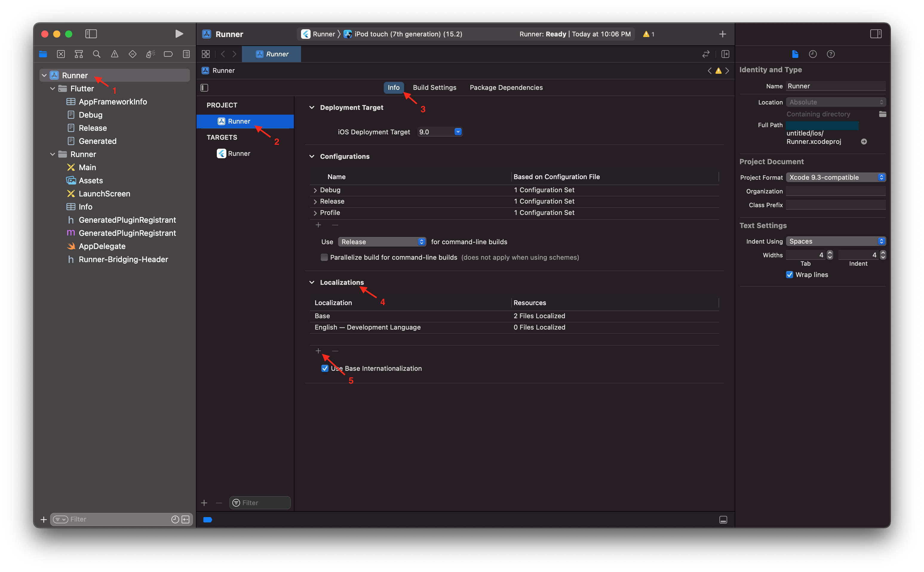Expand the Debug configuration row

315,190
